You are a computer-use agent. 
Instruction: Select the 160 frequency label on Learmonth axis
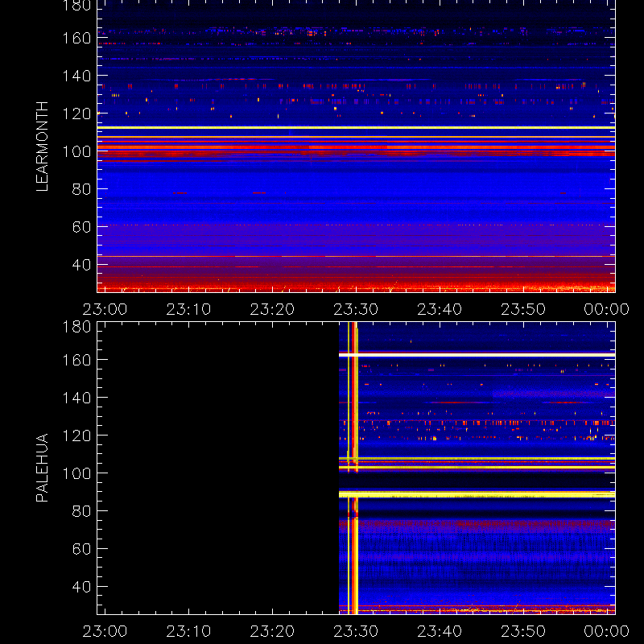[x=76, y=38]
